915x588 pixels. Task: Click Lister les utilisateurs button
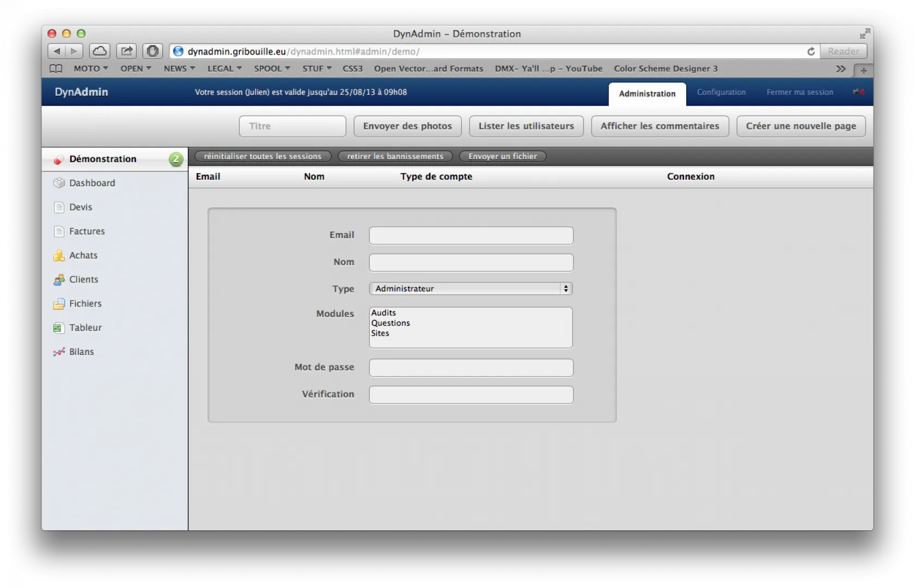click(x=526, y=126)
